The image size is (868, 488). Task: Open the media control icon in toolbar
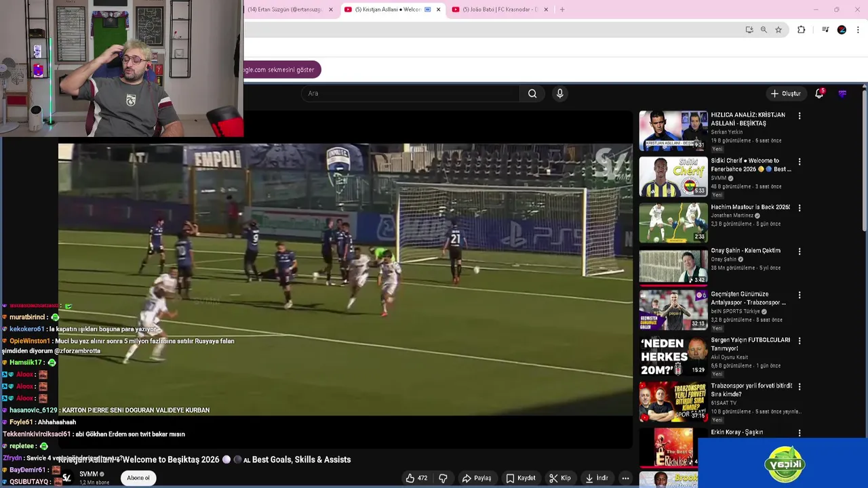[825, 30]
